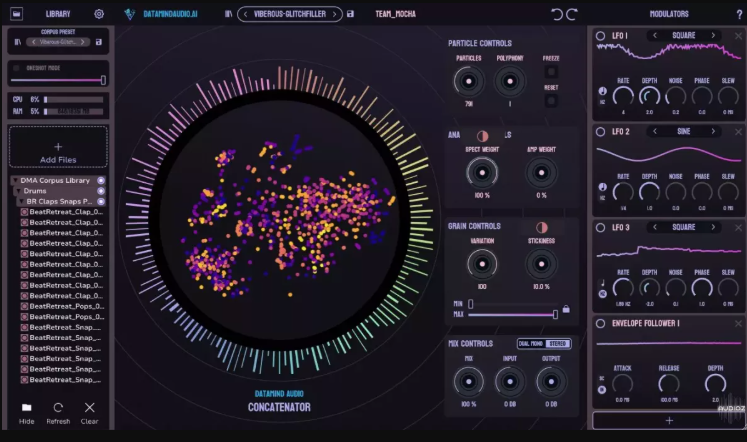Click the grain min/max lock icon
The image size is (747, 442).
point(566,309)
